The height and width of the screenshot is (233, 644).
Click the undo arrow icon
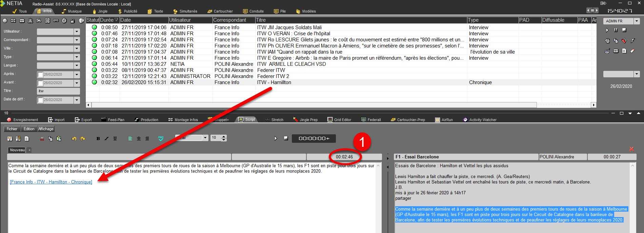coord(74,138)
